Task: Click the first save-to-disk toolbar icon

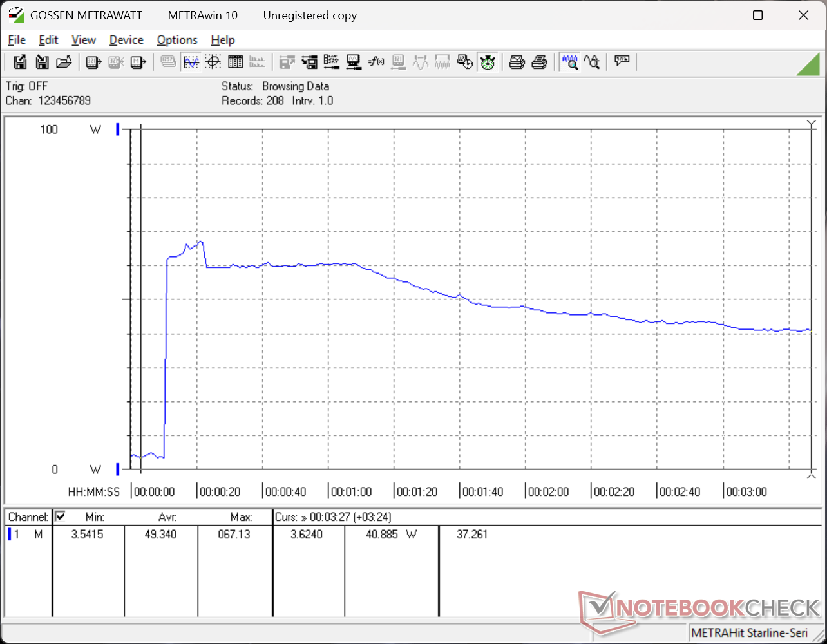Action: (20, 62)
